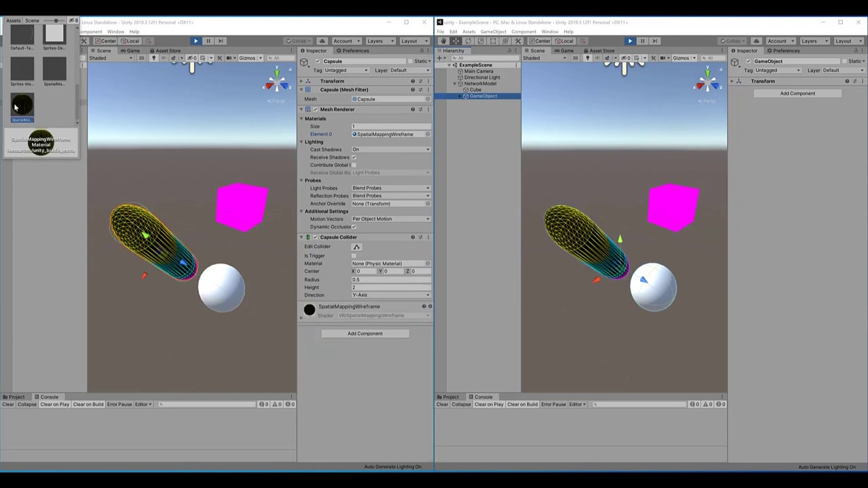868x488 pixels.
Task: Select the Move tool in right window
Action: [x=456, y=41]
